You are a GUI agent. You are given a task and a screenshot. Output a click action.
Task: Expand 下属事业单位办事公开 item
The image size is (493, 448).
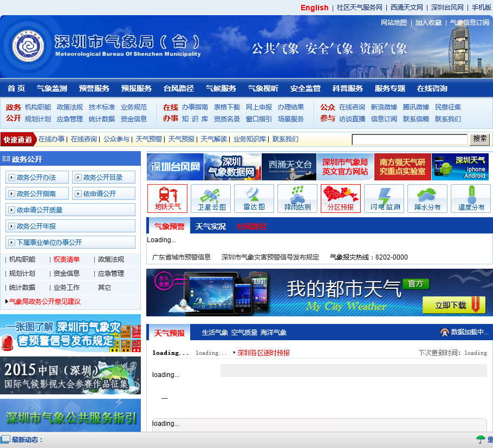tap(70, 242)
